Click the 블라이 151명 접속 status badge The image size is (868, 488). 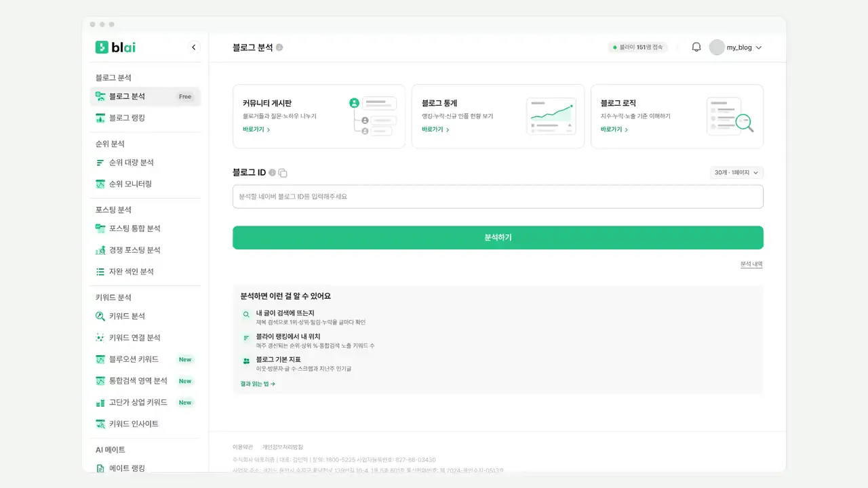(638, 47)
